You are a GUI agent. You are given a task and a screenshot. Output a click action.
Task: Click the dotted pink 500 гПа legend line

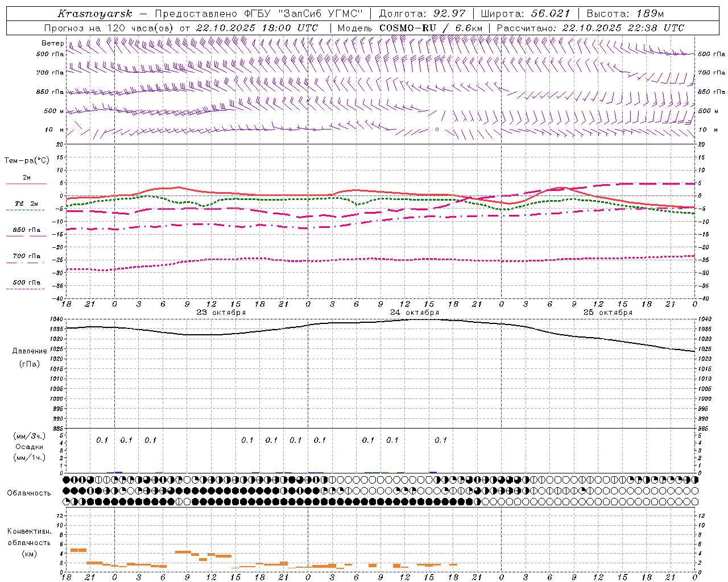click(26, 289)
